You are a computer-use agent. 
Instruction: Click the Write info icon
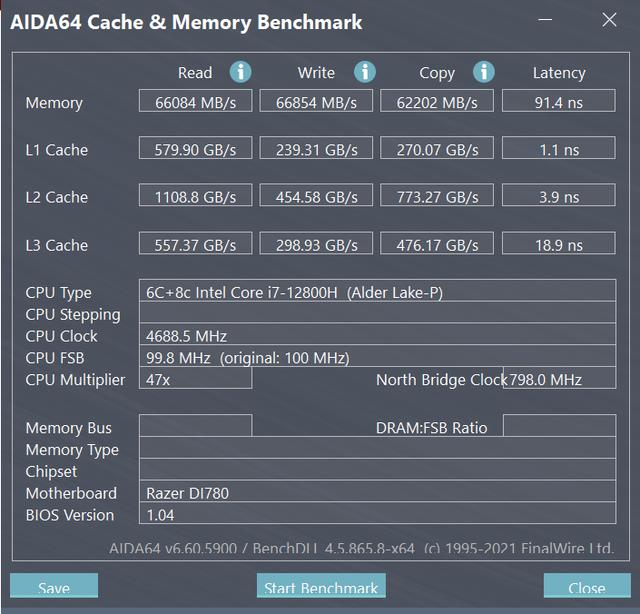[365, 71]
